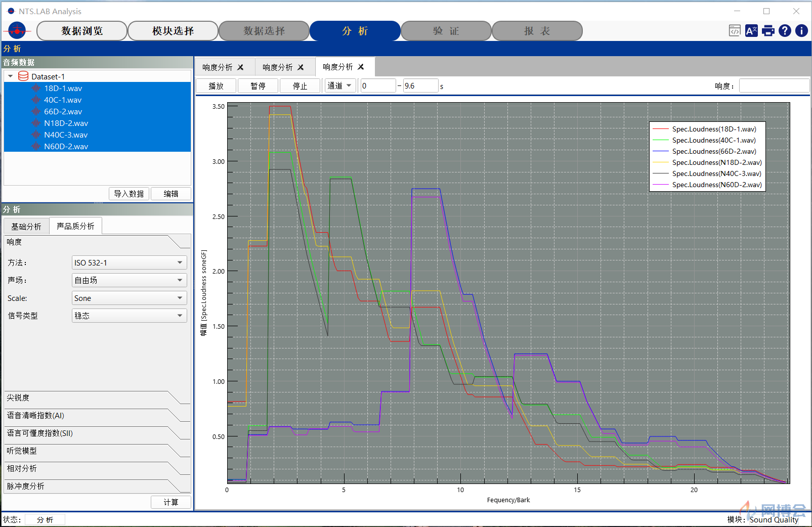Select 40C-1.wav in the dataset tree
The width and height of the screenshot is (812, 527).
point(97,100)
